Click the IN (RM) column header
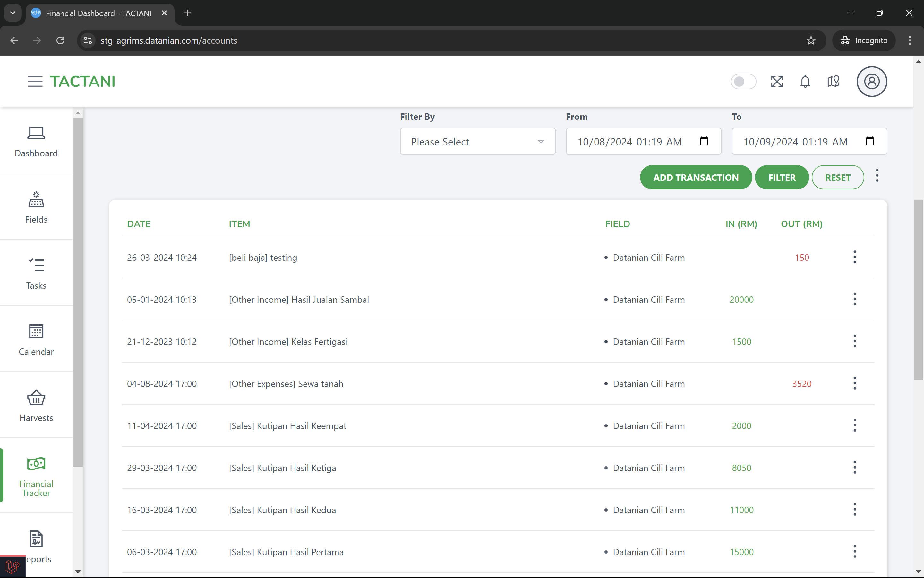The height and width of the screenshot is (578, 924). point(741,224)
